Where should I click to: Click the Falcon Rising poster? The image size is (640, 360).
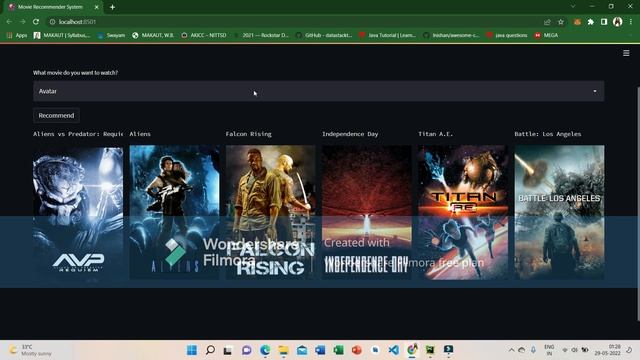(271, 213)
